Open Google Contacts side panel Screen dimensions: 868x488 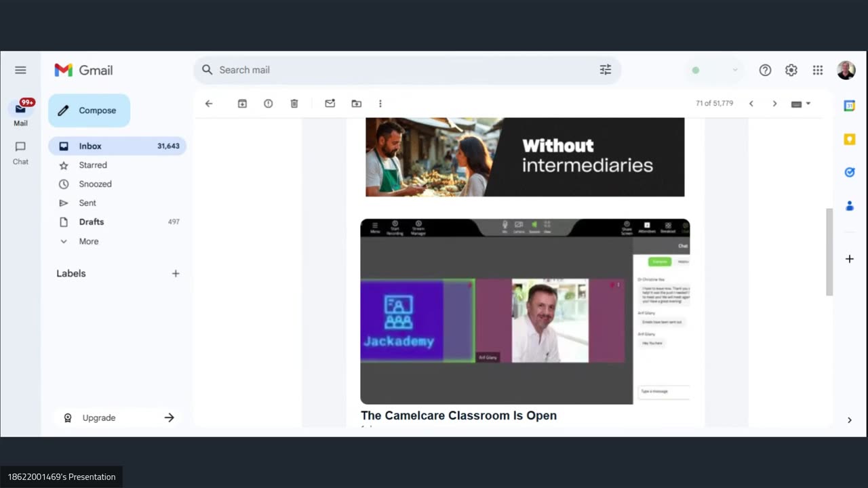coord(850,206)
